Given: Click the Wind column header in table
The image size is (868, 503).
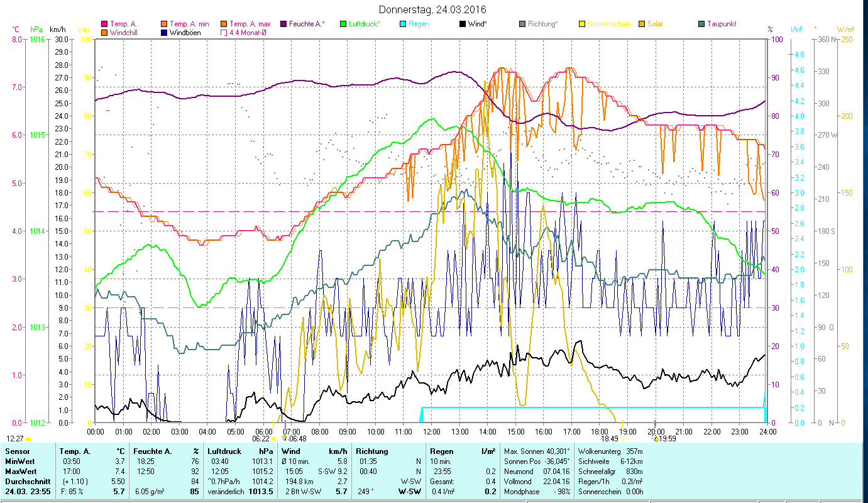Looking at the screenshot, I should [x=291, y=451].
